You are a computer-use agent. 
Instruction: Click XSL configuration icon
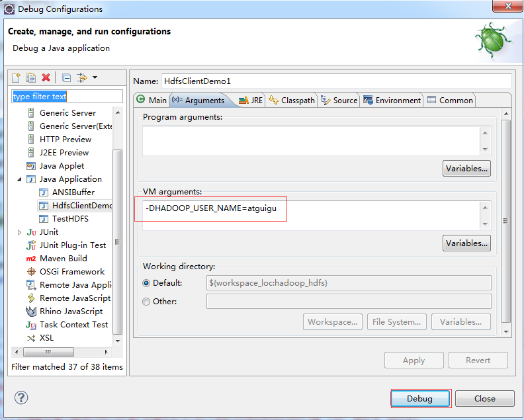(31, 338)
